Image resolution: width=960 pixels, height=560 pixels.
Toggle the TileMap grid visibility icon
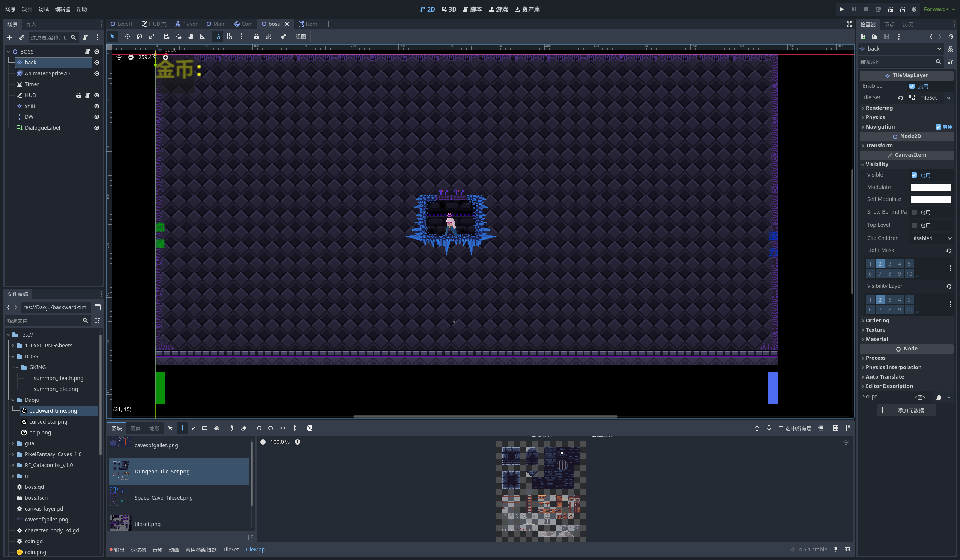(x=835, y=428)
